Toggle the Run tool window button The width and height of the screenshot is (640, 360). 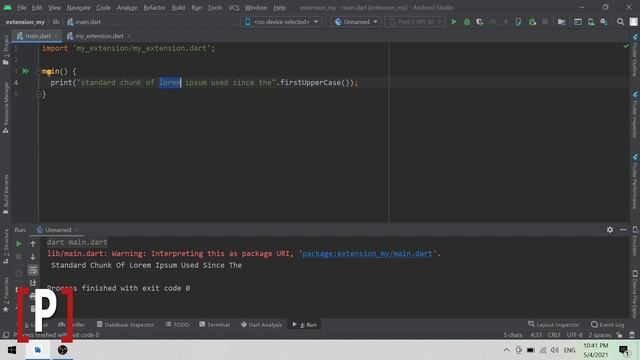pos(305,325)
